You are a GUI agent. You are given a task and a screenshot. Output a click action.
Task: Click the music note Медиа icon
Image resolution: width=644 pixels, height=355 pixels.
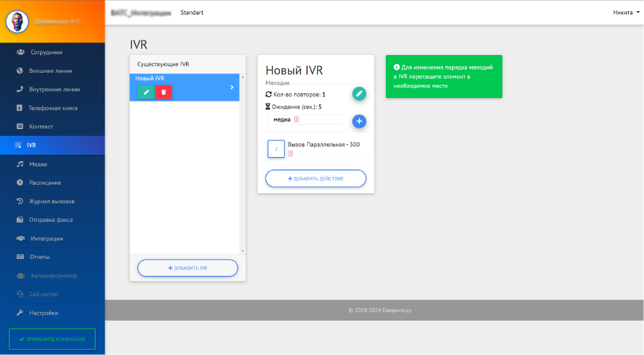(x=20, y=164)
